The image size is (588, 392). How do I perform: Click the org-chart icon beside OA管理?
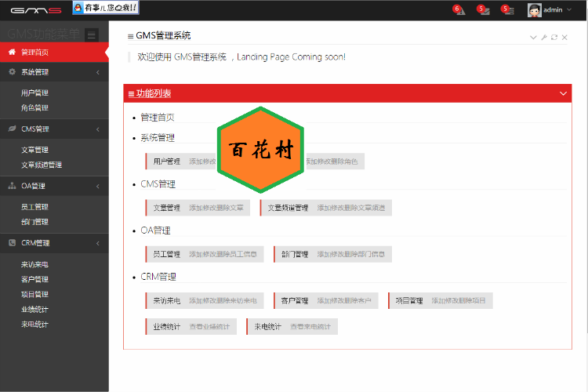(x=12, y=186)
